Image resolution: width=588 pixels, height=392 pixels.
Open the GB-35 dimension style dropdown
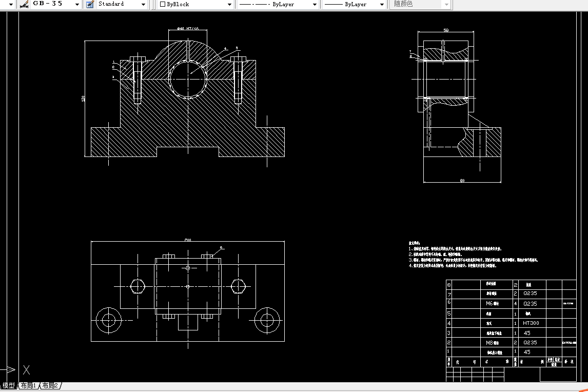(77, 4)
